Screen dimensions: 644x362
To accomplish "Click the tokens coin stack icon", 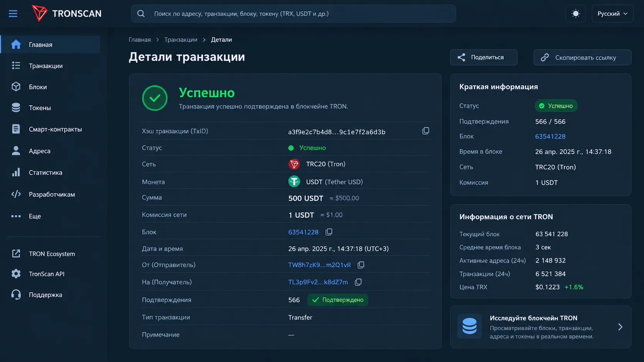I will (16, 108).
